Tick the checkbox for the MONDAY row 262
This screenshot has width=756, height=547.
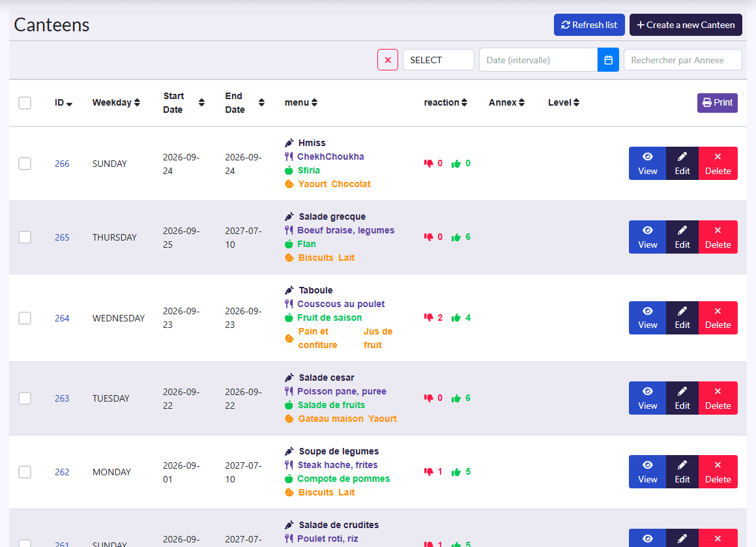click(x=25, y=472)
